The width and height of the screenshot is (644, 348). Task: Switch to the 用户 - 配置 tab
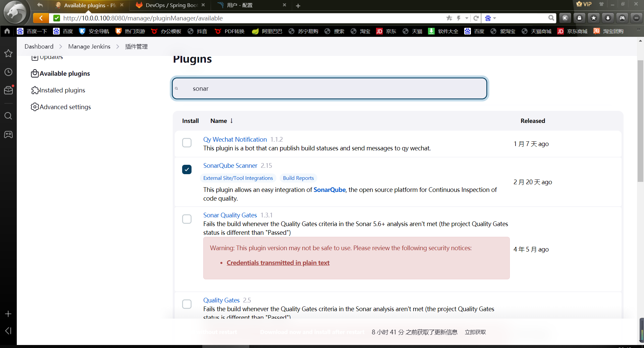tap(252, 5)
